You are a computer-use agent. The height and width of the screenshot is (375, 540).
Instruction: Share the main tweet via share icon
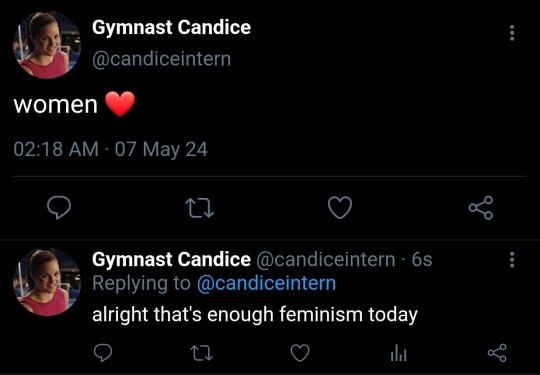click(481, 208)
